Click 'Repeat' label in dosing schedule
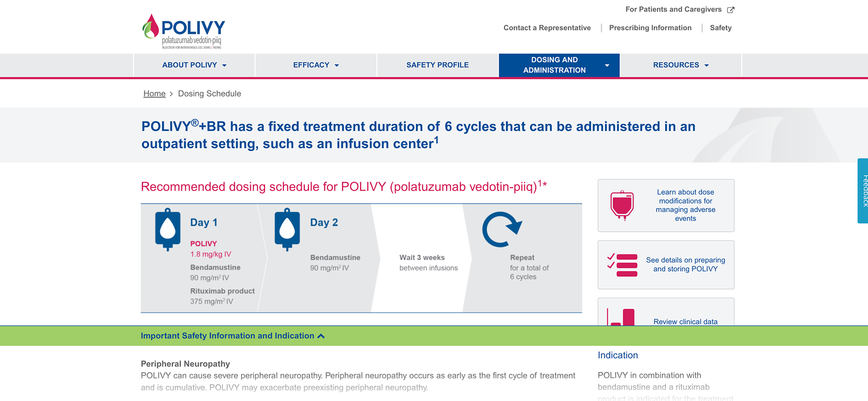 click(x=522, y=257)
